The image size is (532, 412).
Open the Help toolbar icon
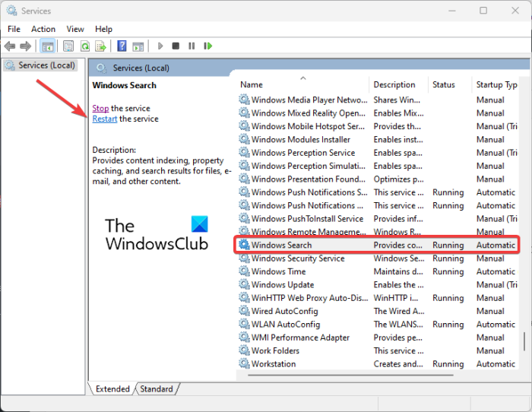click(122, 46)
